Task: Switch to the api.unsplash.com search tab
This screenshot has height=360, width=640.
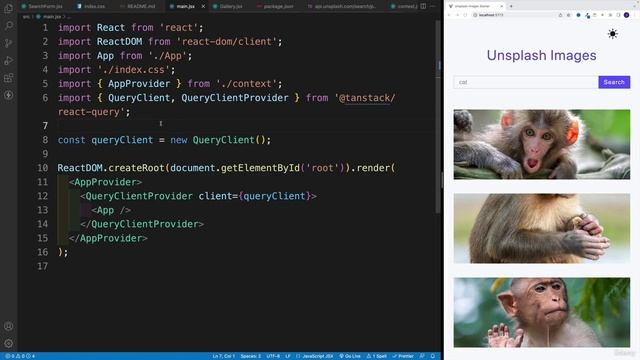Action: [342, 6]
